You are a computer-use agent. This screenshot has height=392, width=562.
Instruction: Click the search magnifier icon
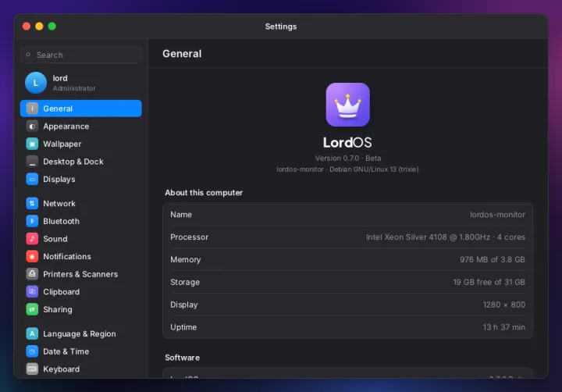(x=28, y=55)
